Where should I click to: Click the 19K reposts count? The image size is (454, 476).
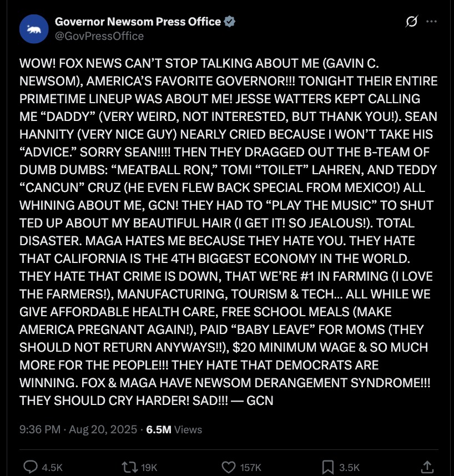149,468
